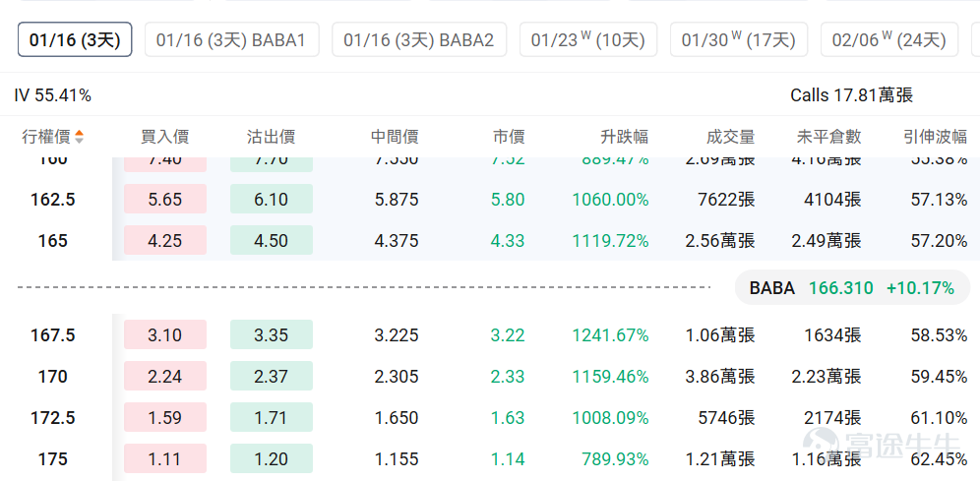Viewport: 980px width, 481px height.
Task: Click the 1008.09% change value
Action: click(x=610, y=417)
